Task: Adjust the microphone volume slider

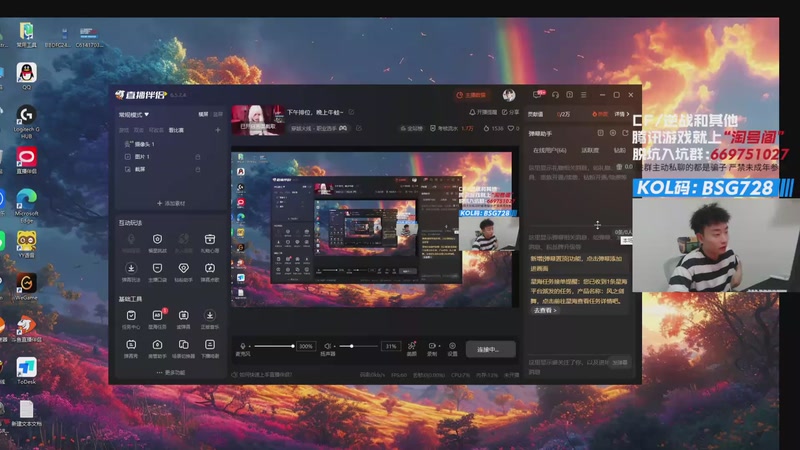Action: click(x=274, y=346)
